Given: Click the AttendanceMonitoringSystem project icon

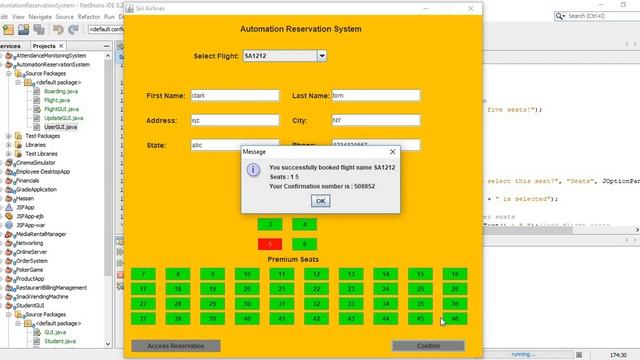Looking at the screenshot, I should pyautogui.click(x=9, y=56).
